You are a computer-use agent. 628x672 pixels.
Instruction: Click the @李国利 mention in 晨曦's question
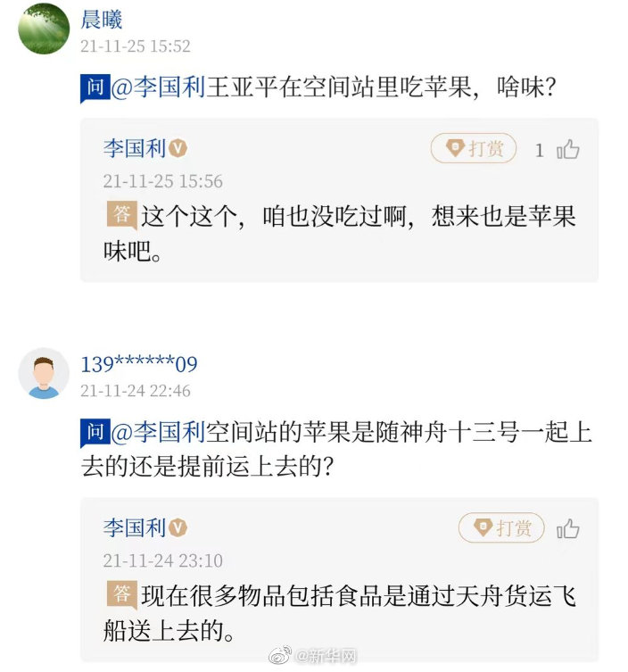click(x=159, y=88)
